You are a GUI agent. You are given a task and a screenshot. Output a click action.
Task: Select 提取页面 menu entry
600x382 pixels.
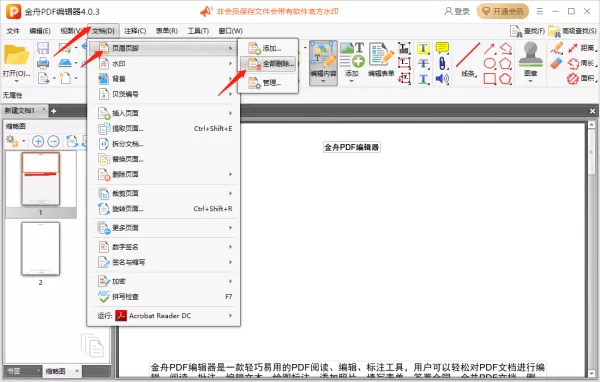tap(164, 129)
